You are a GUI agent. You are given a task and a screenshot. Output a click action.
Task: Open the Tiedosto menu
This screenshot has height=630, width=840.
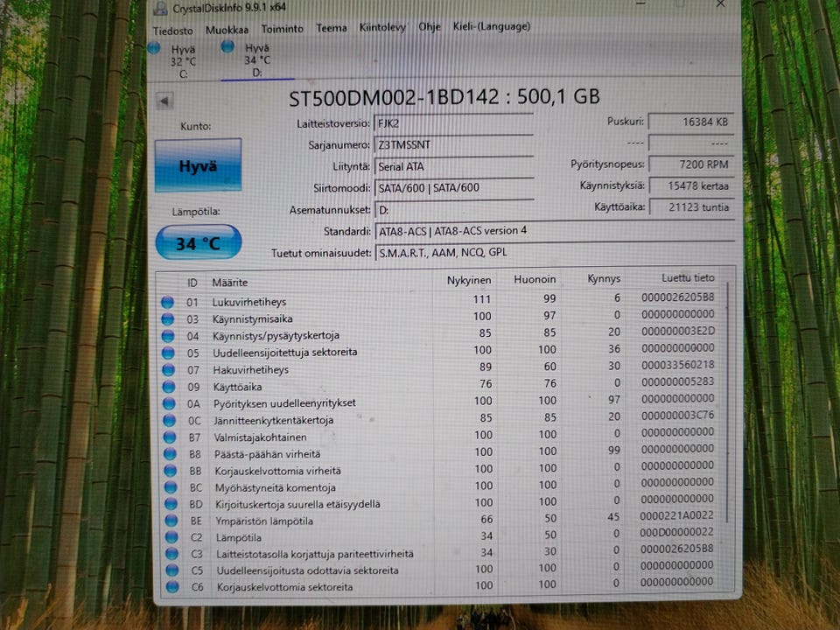(x=172, y=31)
